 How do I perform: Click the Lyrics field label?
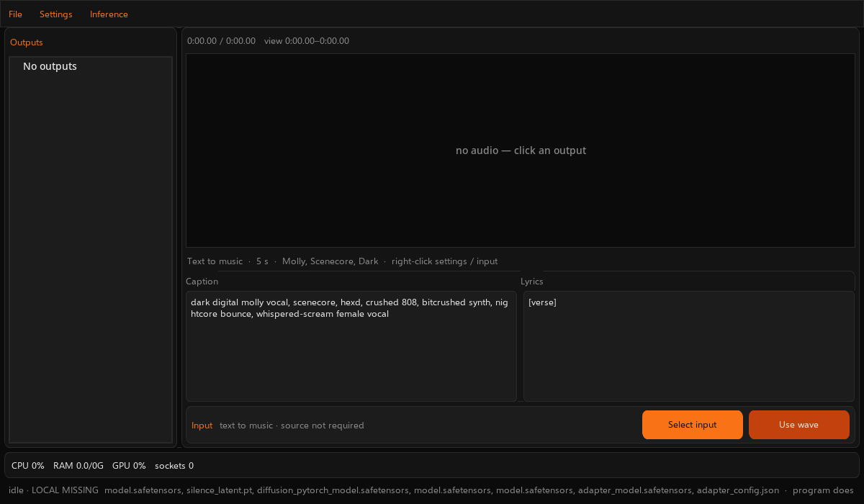click(x=532, y=282)
